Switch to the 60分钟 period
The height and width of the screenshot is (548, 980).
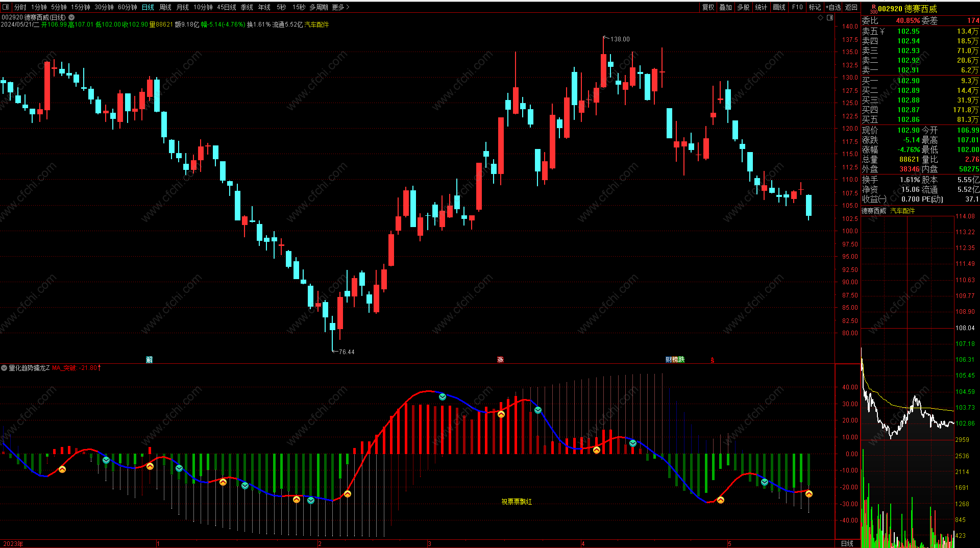(128, 7)
